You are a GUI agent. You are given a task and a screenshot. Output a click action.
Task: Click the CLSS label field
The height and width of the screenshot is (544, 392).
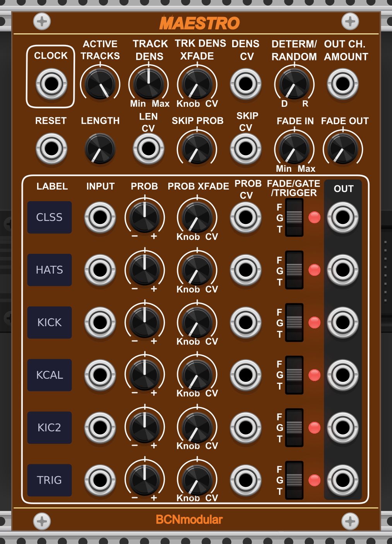tap(50, 217)
